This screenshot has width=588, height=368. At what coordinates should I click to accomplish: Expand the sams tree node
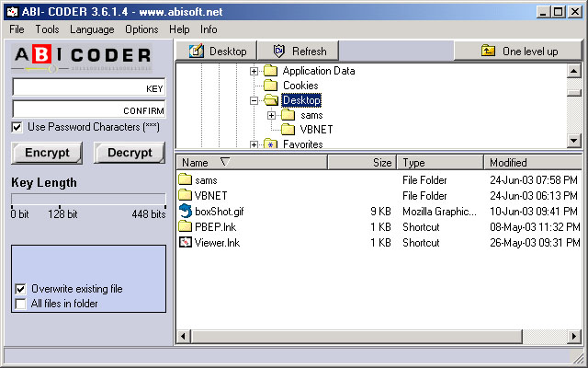[272, 115]
